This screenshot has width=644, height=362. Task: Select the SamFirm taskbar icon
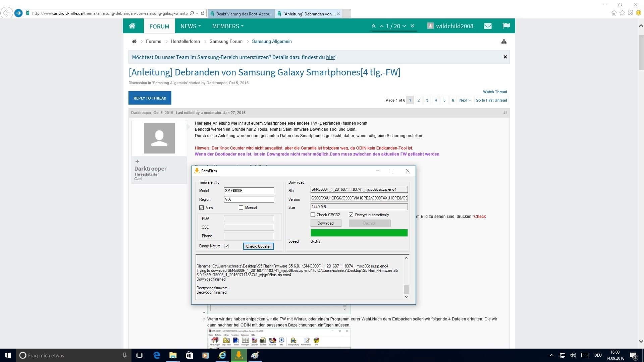[238, 355]
